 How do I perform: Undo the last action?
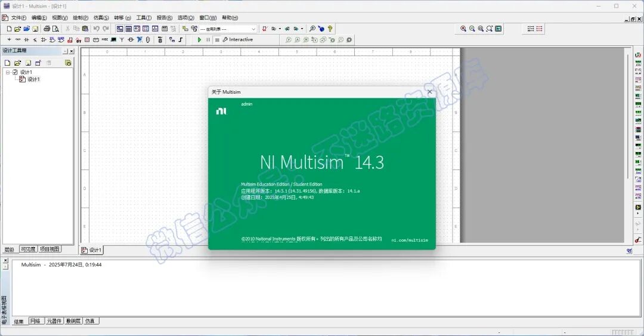pyautogui.click(x=97, y=29)
